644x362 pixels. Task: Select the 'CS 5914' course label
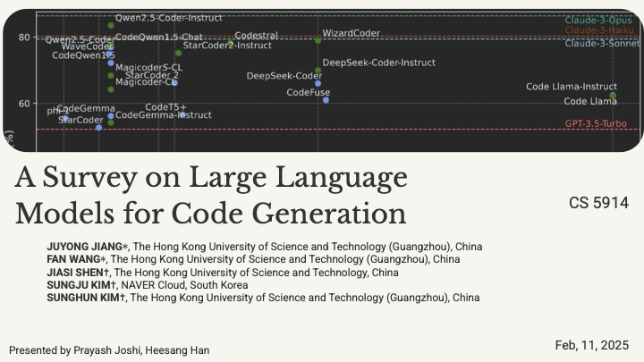(x=598, y=203)
